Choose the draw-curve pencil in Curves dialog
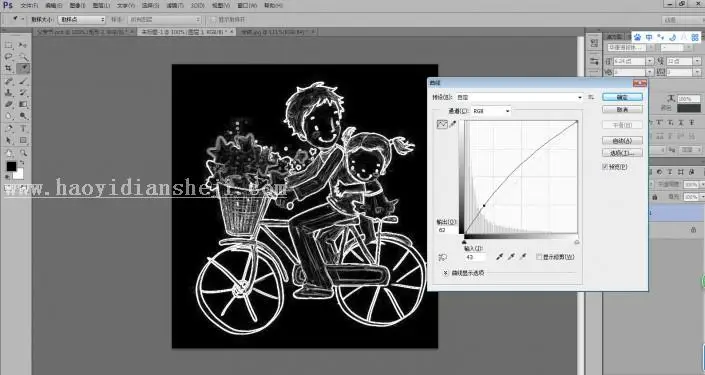The height and width of the screenshot is (375, 705). [x=453, y=124]
